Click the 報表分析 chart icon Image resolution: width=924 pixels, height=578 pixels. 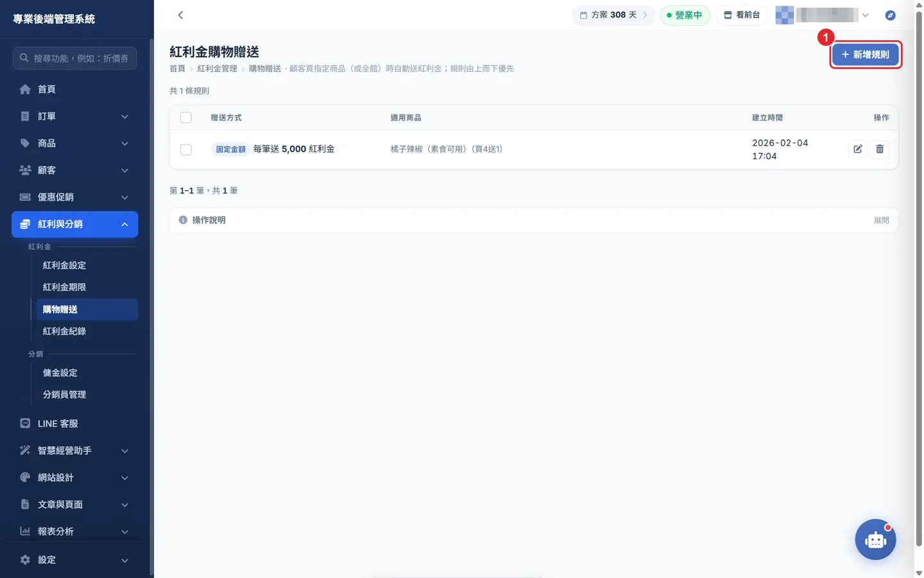pyautogui.click(x=25, y=532)
